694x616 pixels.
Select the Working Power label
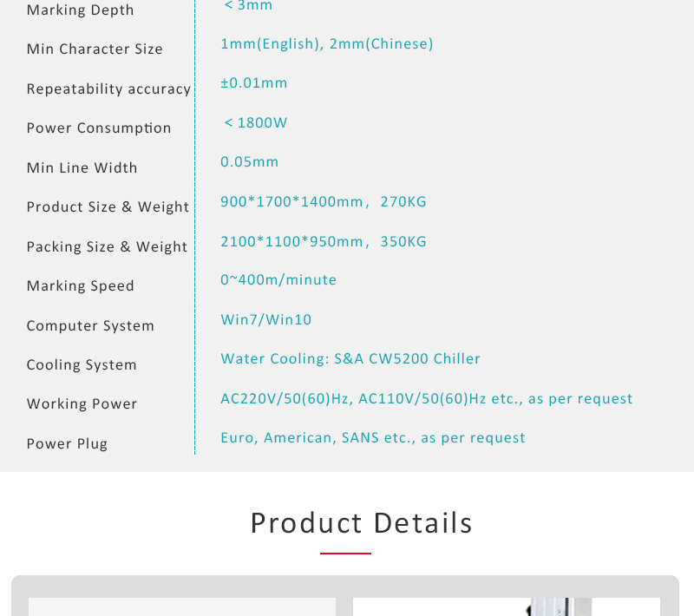82,403
